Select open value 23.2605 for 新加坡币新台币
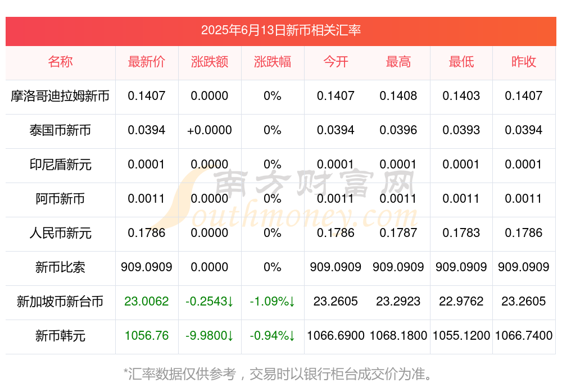Screen dimensions: 562x392 tap(336, 302)
